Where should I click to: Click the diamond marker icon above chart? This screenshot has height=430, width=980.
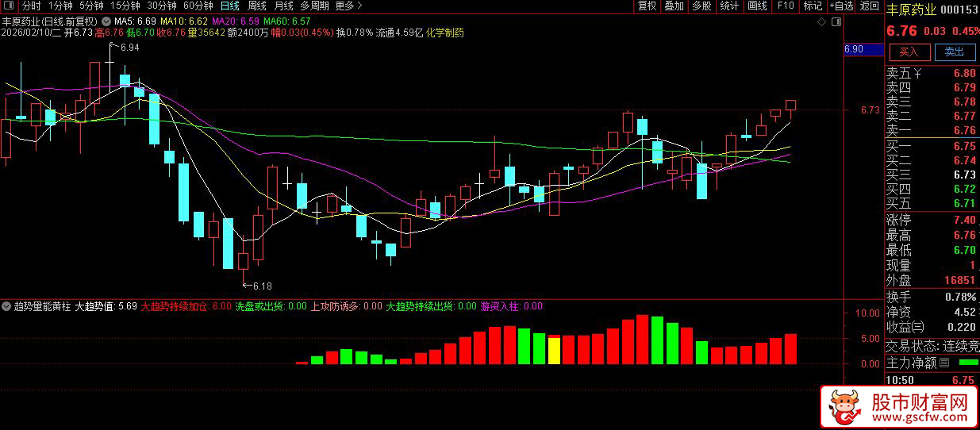823,23
